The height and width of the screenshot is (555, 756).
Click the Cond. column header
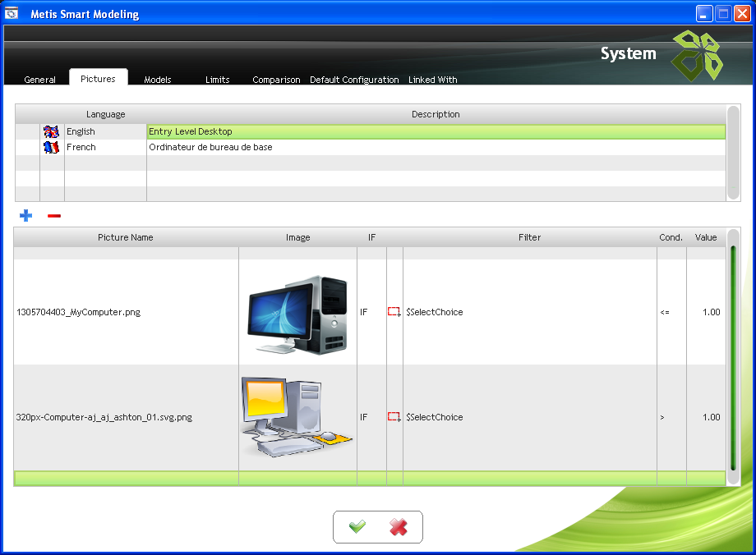[671, 237]
